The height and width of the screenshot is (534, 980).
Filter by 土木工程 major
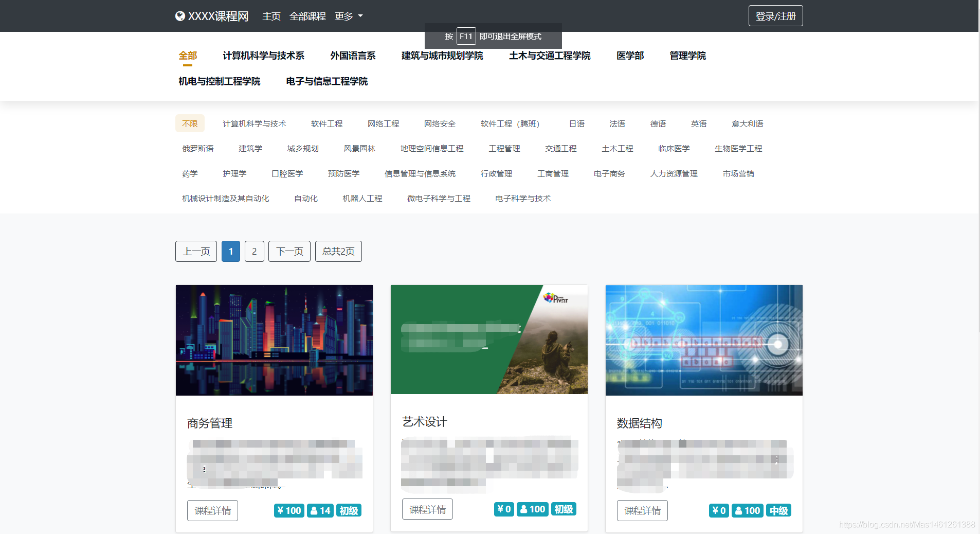[x=618, y=148]
